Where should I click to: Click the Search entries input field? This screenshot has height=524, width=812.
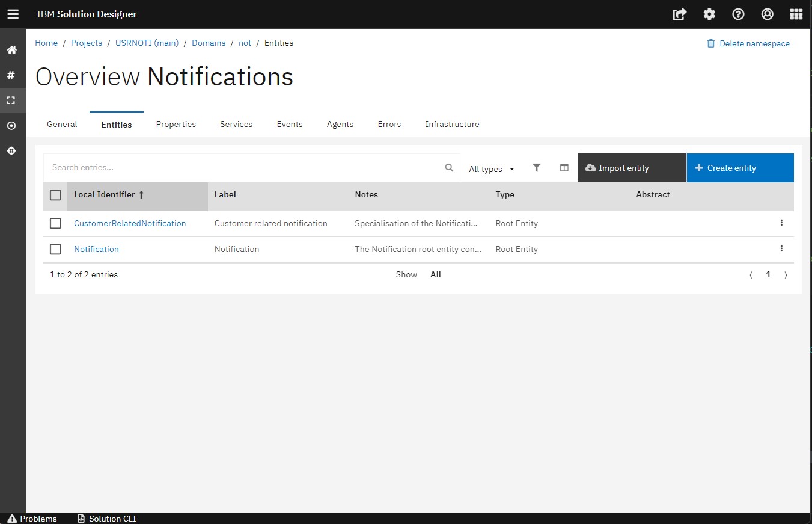(x=243, y=168)
